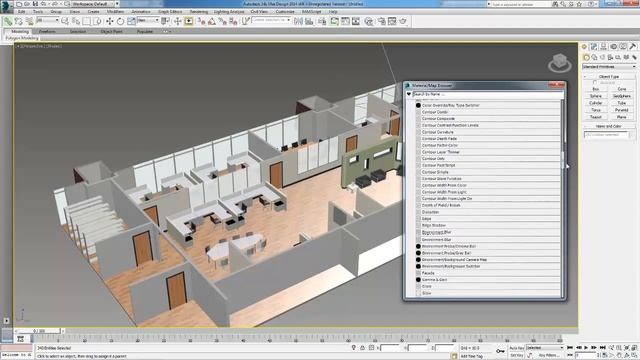Click the Sphere primitive button
This screenshot has height=360, width=640.
coord(596,96)
